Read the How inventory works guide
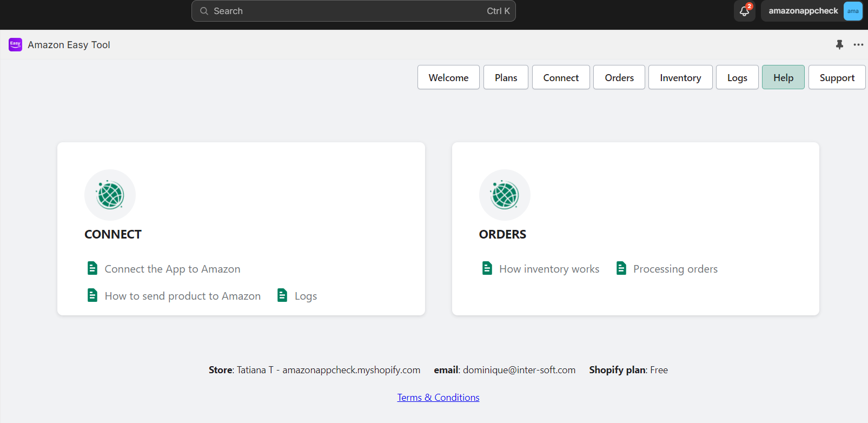This screenshot has width=868, height=423. click(x=549, y=269)
